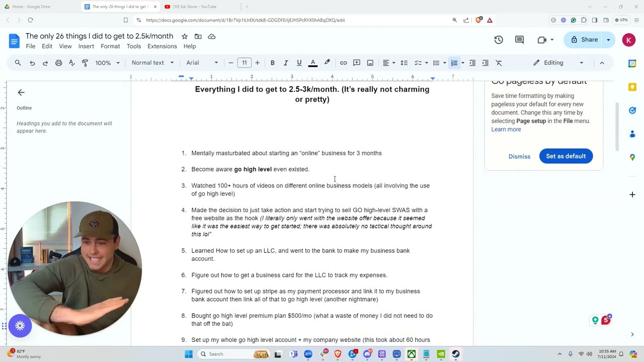Open the Share options arrow
This screenshot has width=644, height=362.
(x=609, y=40)
